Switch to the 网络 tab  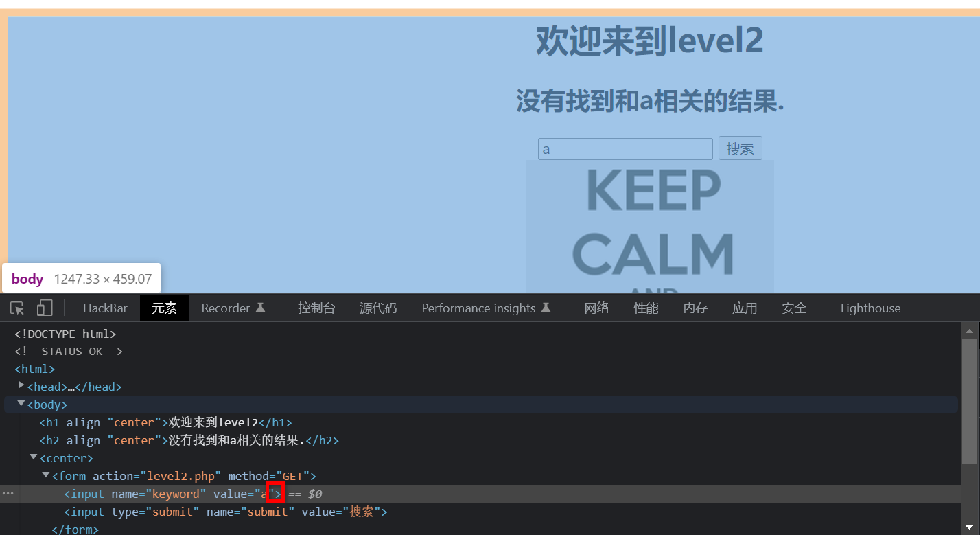pos(596,308)
